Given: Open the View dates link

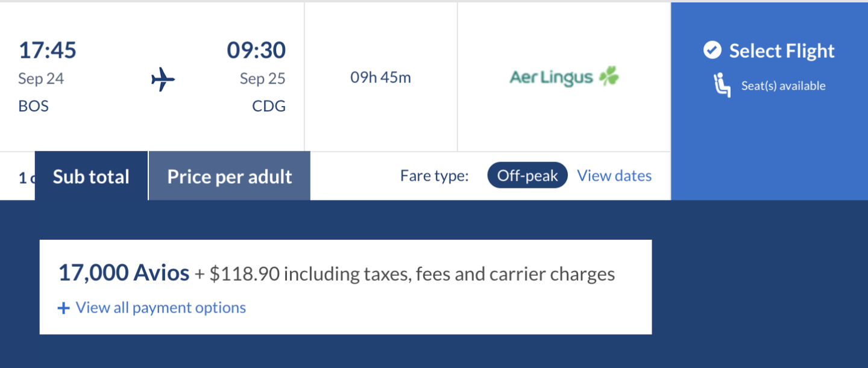Looking at the screenshot, I should [614, 176].
